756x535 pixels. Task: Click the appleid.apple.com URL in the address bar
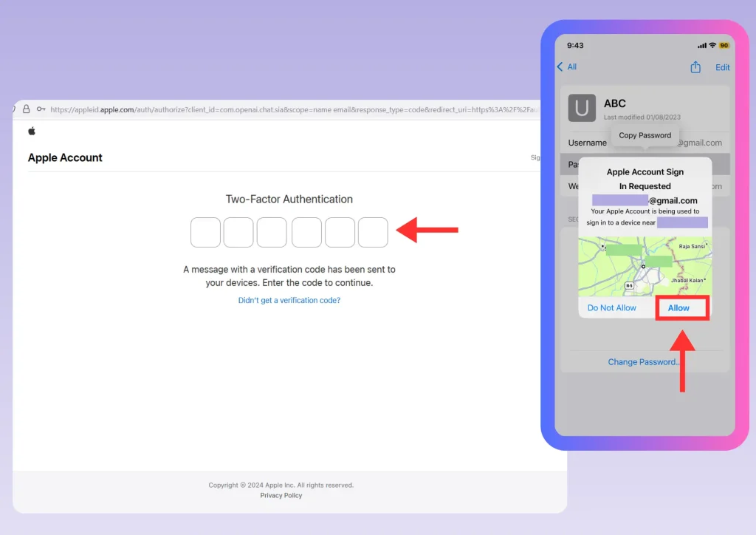(294, 109)
